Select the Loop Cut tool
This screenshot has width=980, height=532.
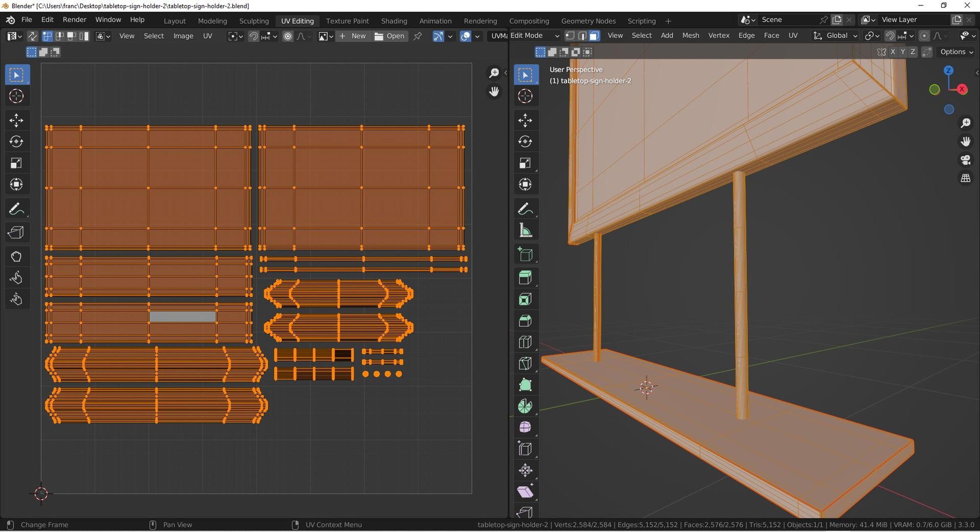click(x=525, y=342)
